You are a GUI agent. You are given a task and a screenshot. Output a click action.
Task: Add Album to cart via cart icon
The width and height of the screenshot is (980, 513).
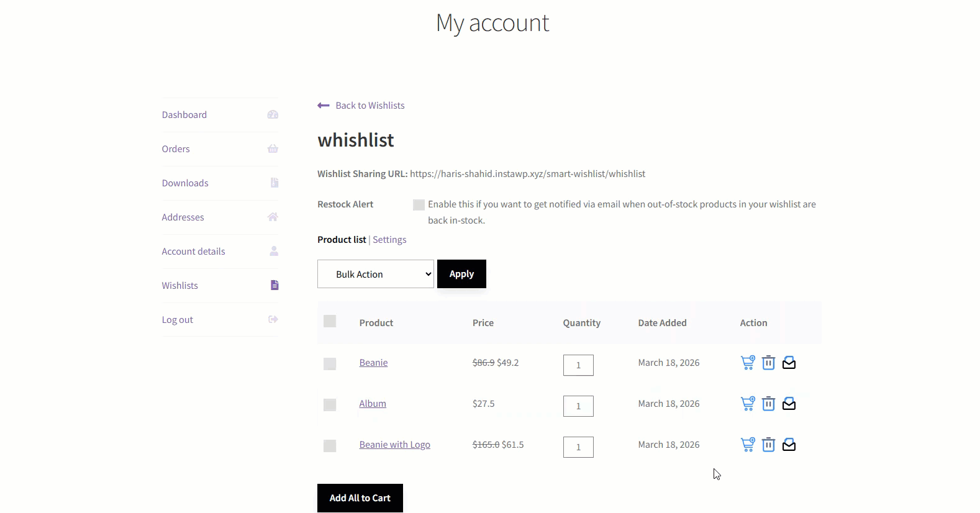[748, 404]
